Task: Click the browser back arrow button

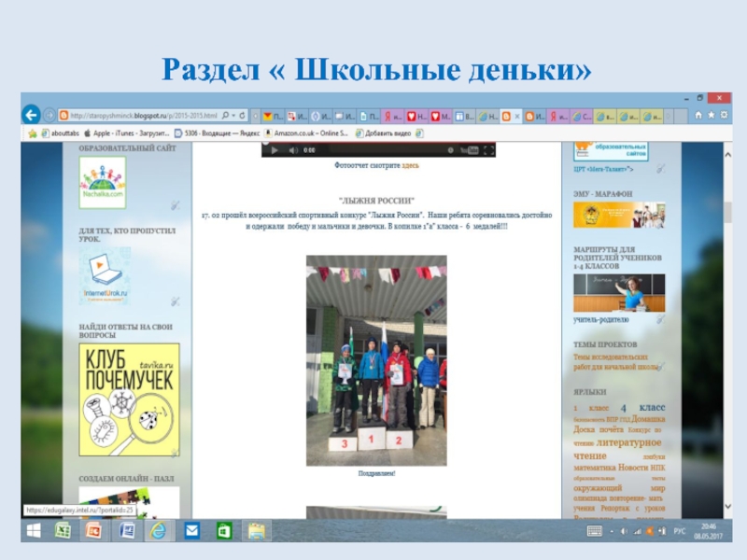Action: tap(32, 115)
